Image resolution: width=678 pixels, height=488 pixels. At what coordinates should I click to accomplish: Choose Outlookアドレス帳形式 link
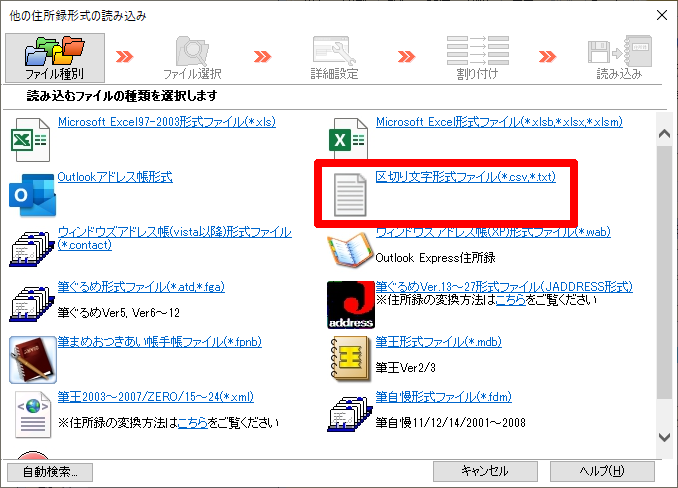tap(115, 177)
